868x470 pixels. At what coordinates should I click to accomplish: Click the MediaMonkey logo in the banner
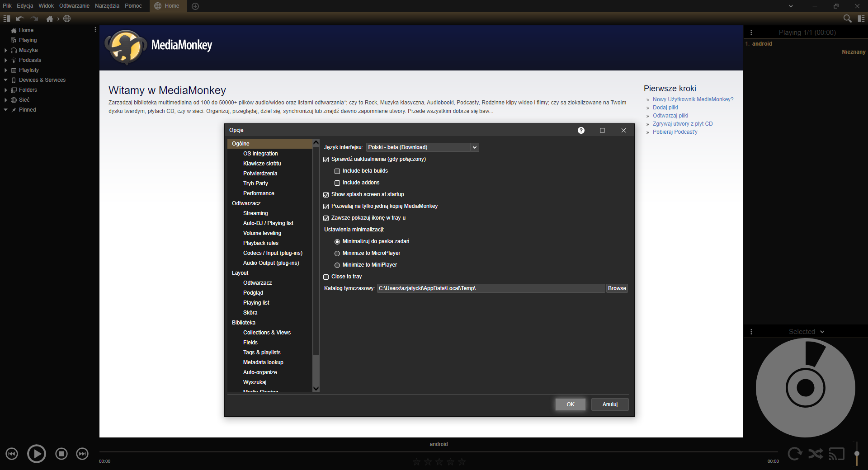(159, 47)
